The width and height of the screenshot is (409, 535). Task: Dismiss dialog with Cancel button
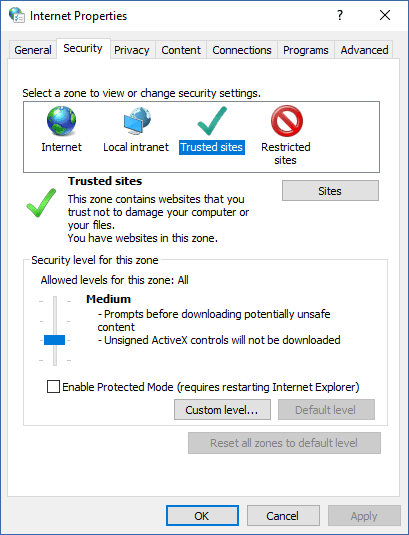[x=283, y=516]
